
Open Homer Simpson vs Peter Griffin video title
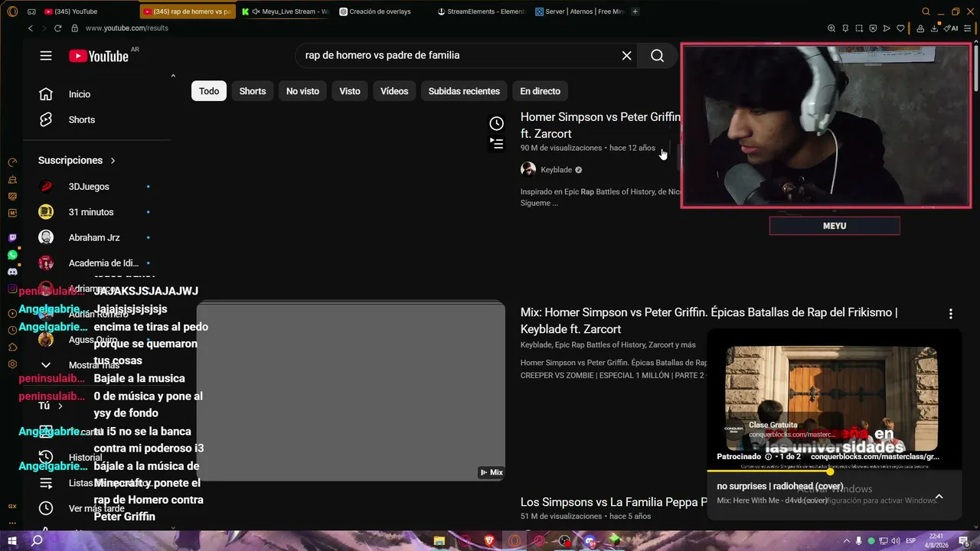pyautogui.click(x=600, y=126)
